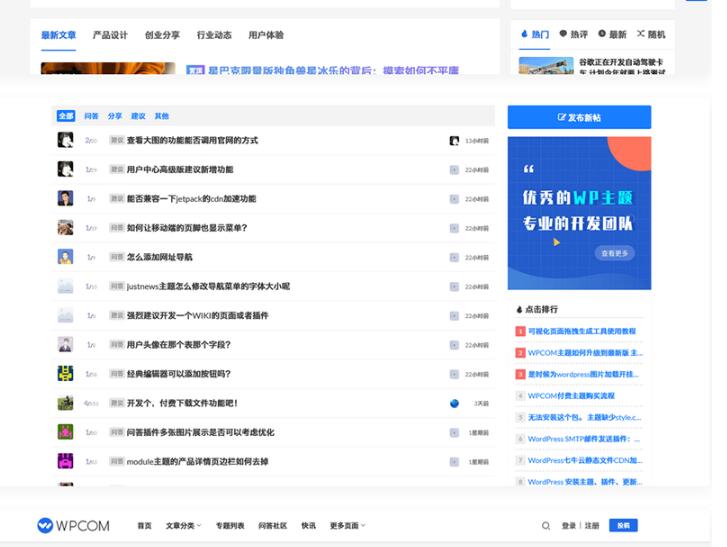Click avatar beside 查看大图的功能 post
Viewport: 727px width, 547px height.
pos(65,141)
